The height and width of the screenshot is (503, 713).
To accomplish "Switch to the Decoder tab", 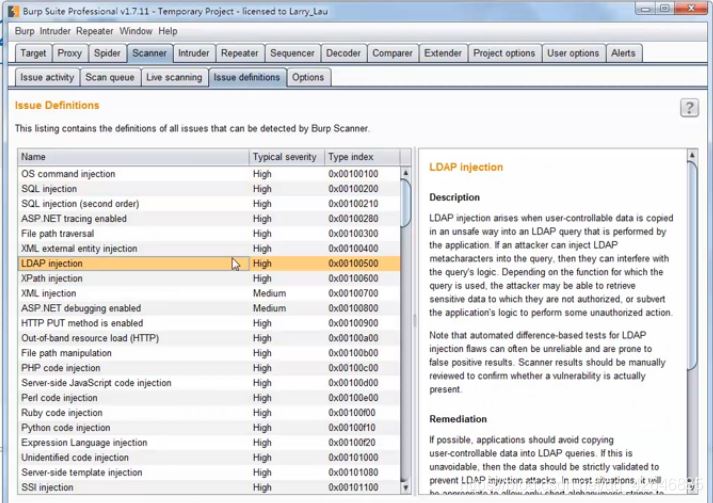I will point(343,53).
